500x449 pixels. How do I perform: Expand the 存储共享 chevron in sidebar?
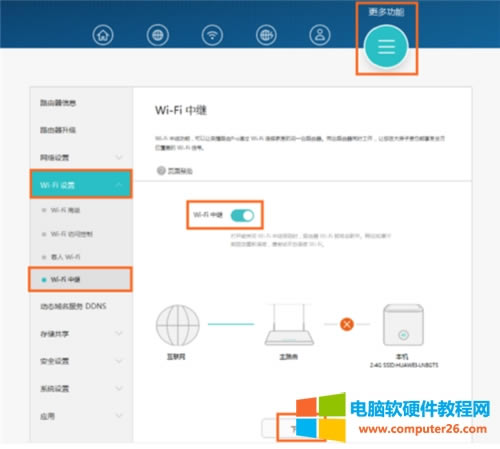[x=119, y=333]
